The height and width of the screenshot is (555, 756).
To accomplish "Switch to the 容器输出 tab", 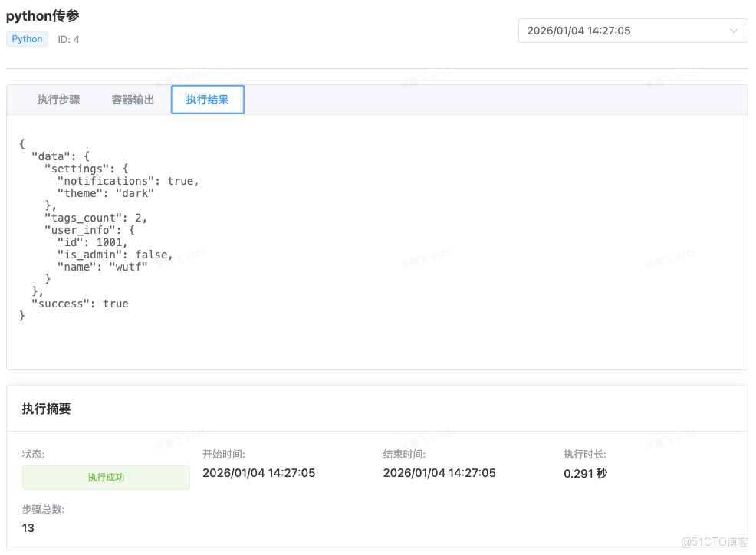I will click(x=133, y=100).
